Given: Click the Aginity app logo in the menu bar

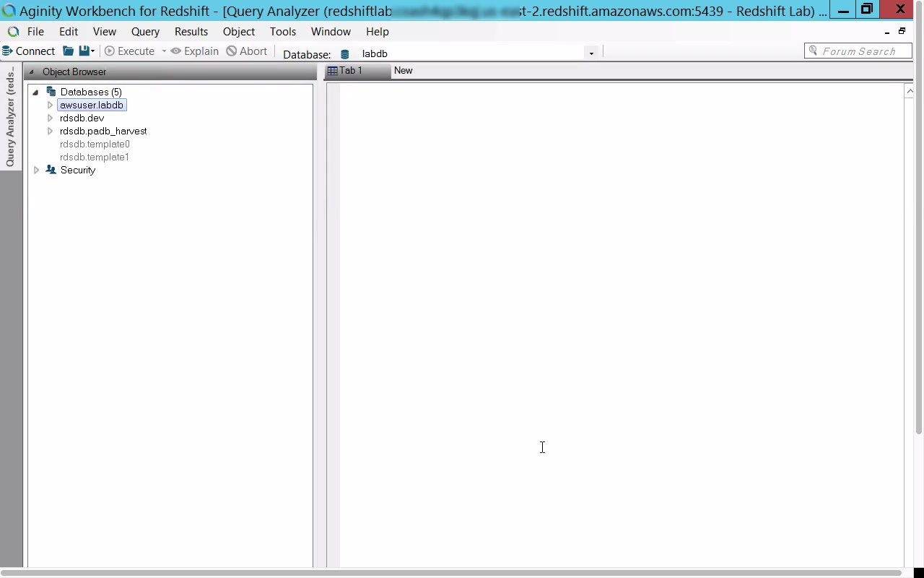Looking at the screenshot, I should pyautogui.click(x=13, y=32).
